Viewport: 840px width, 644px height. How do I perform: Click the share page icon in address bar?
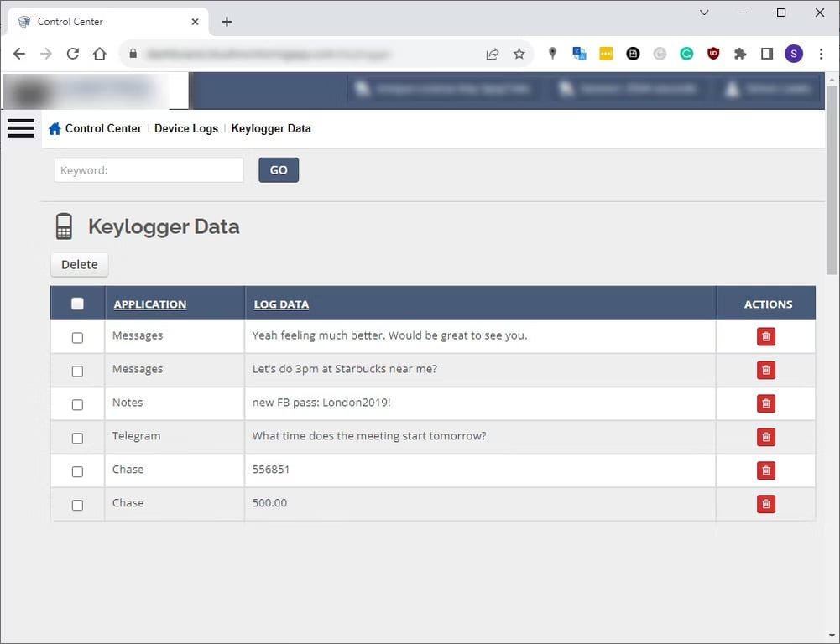pyautogui.click(x=492, y=54)
